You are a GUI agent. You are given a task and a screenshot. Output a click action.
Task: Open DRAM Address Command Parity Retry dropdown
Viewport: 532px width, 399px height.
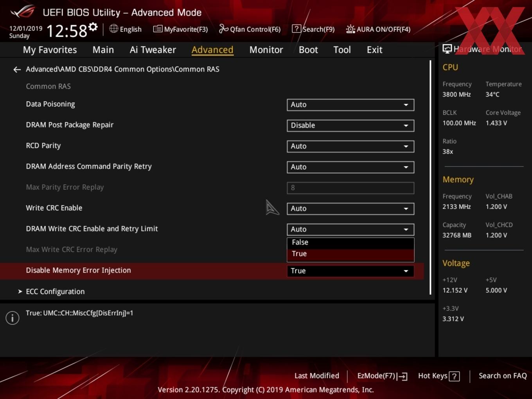(x=350, y=167)
